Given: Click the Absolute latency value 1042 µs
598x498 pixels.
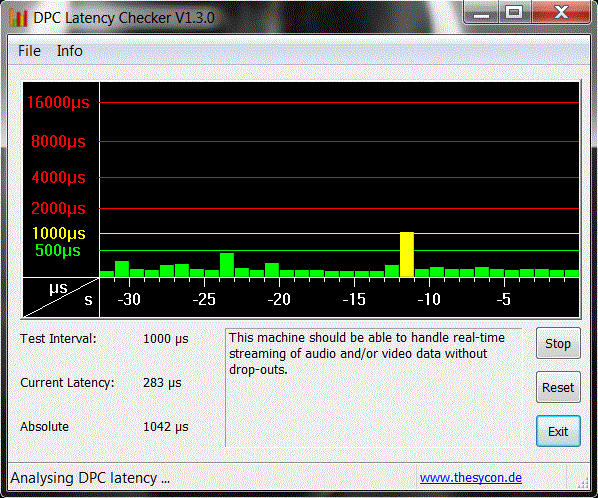Looking at the screenshot, I should point(166,427).
